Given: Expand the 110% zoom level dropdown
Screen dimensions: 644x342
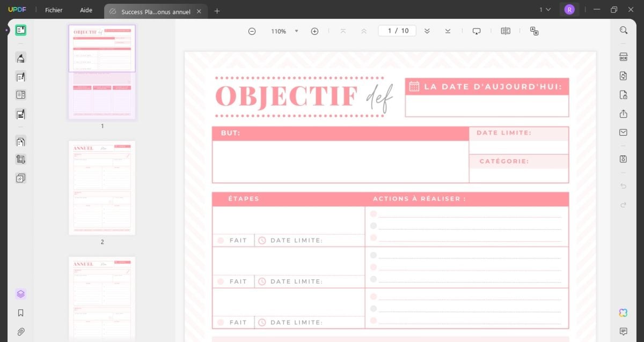Looking at the screenshot, I should click(296, 31).
